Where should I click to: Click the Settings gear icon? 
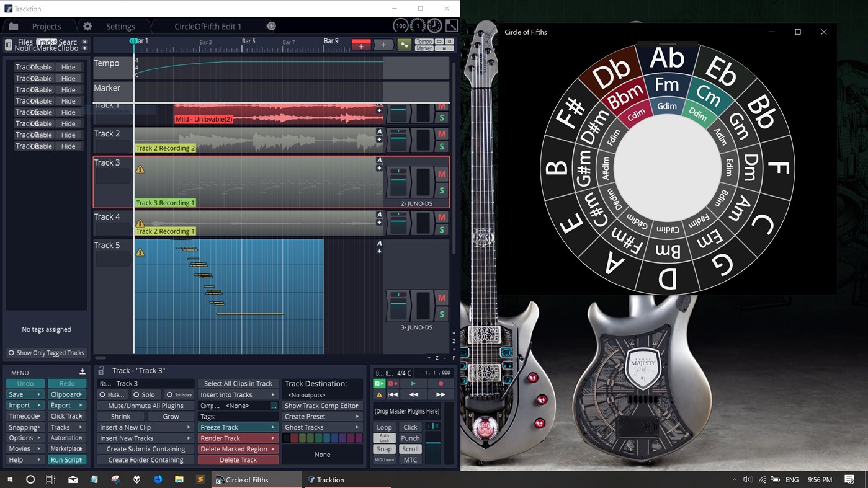[x=87, y=26]
